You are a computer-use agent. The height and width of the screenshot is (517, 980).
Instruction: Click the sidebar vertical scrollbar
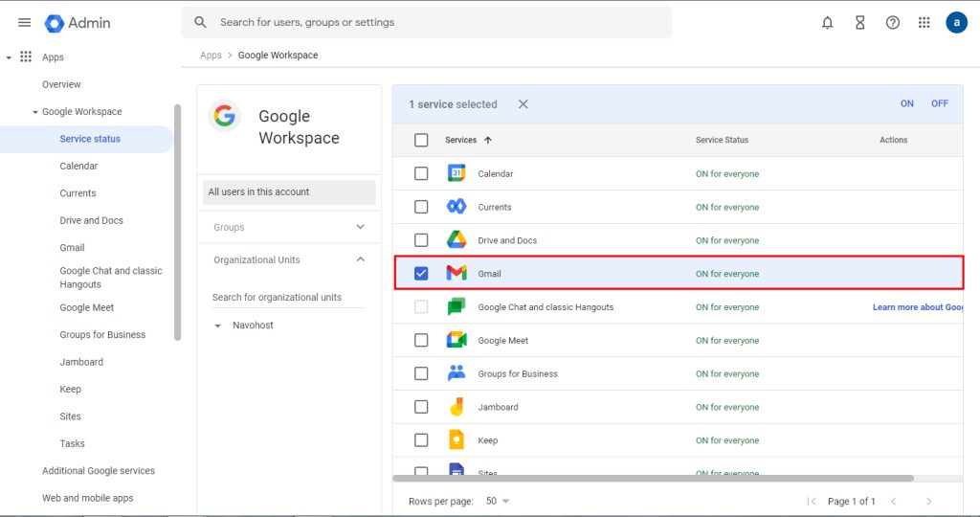click(x=177, y=222)
